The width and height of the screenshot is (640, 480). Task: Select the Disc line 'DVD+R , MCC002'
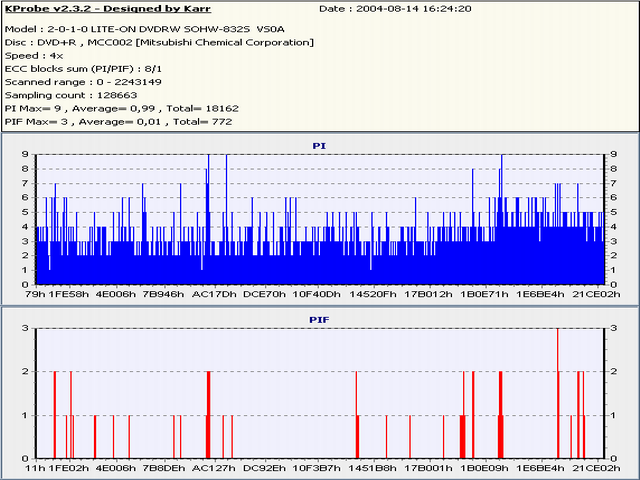point(84,42)
